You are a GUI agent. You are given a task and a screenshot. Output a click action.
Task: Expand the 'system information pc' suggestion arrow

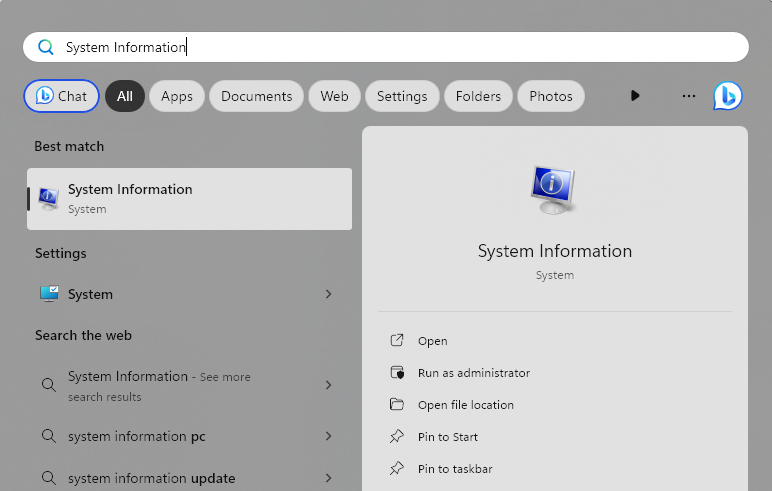coord(328,436)
